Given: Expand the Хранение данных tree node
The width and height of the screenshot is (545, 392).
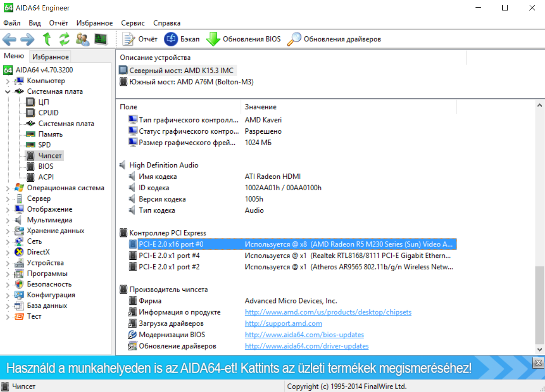Looking at the screenshot, I should (7, 231).
